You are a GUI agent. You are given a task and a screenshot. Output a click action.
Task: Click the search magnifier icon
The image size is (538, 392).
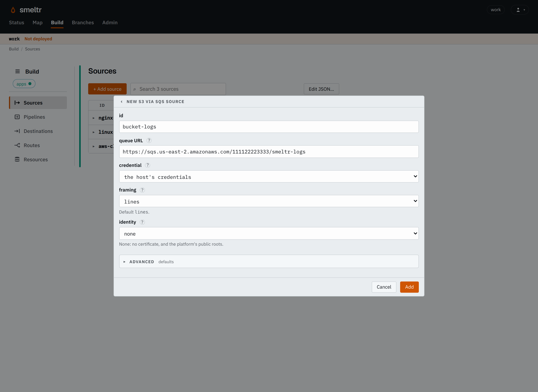point(135,89)
